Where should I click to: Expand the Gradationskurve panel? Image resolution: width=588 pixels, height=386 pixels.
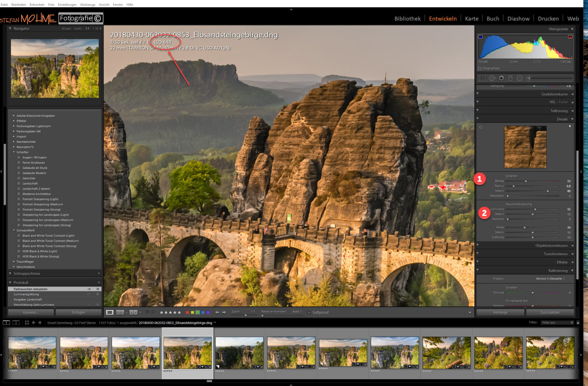pyautogui.click(x=572, y=94)
